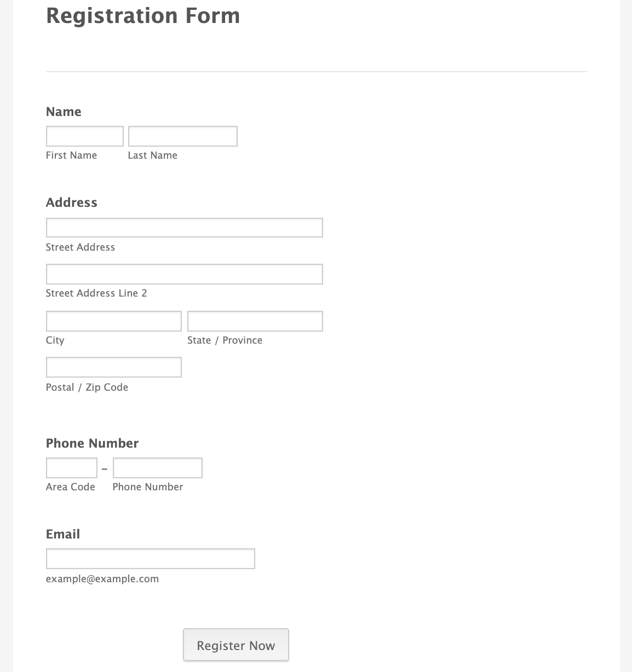
Task: Click the Last Name input field
Action: 182,136
